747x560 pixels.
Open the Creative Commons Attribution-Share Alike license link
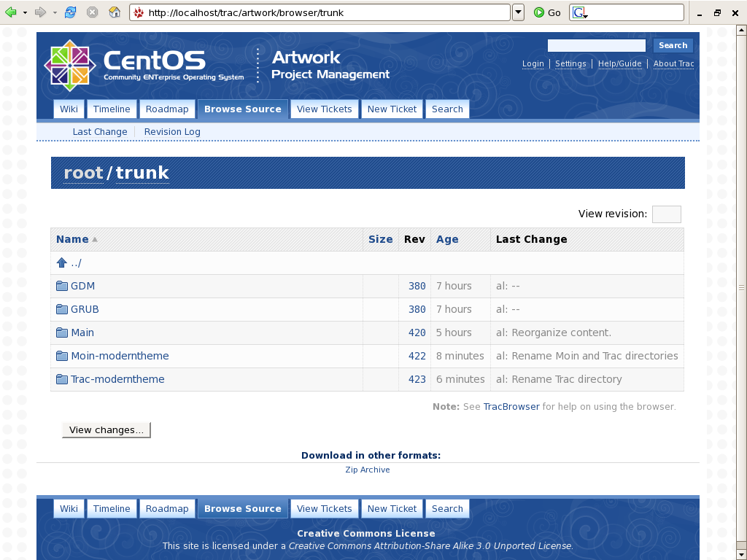pyautogui.click(x=430, y=545)
